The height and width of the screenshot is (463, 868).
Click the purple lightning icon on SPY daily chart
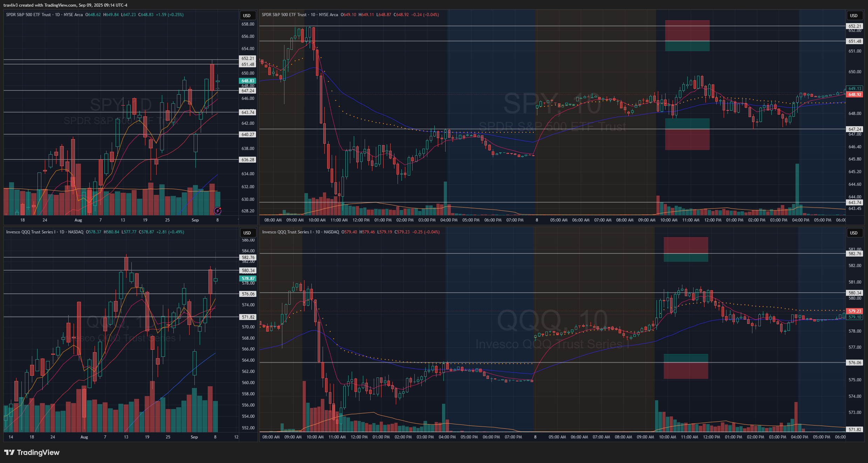(x=218, y=211)
